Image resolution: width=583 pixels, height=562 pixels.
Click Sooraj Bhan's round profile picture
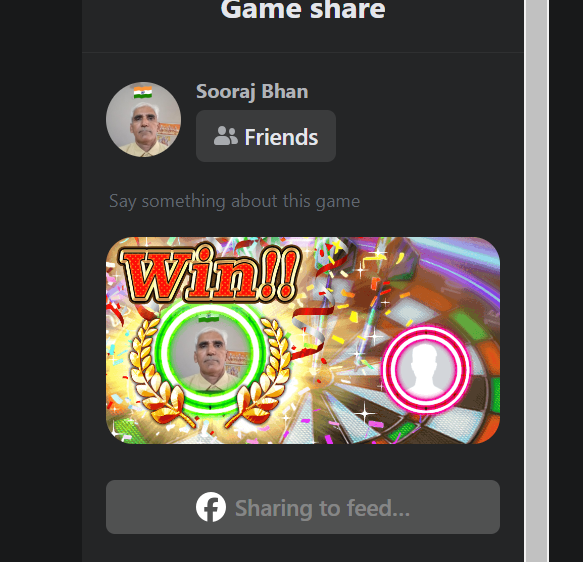(144, 120)
